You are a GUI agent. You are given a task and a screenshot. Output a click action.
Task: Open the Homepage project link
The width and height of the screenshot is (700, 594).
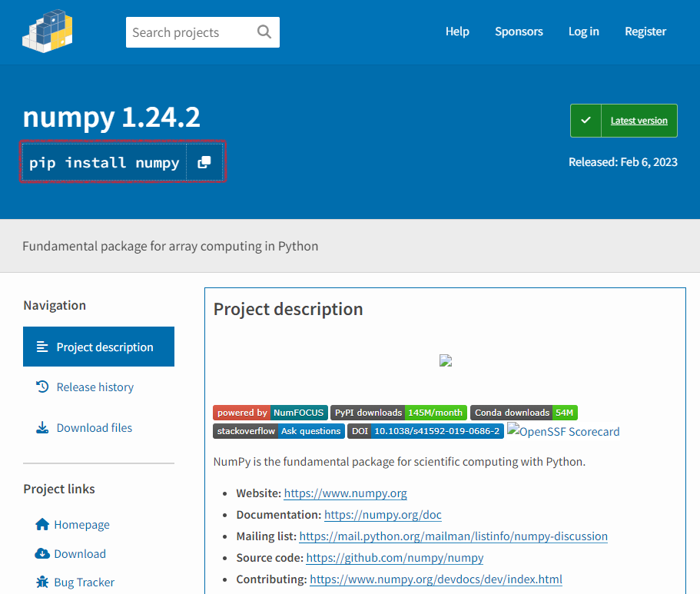tap(81, 524)
